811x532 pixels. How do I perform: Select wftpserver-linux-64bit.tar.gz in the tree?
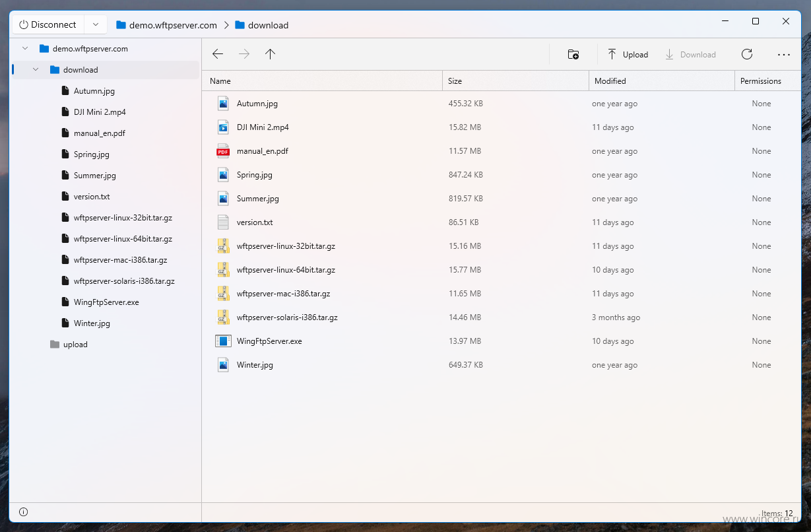123,239
